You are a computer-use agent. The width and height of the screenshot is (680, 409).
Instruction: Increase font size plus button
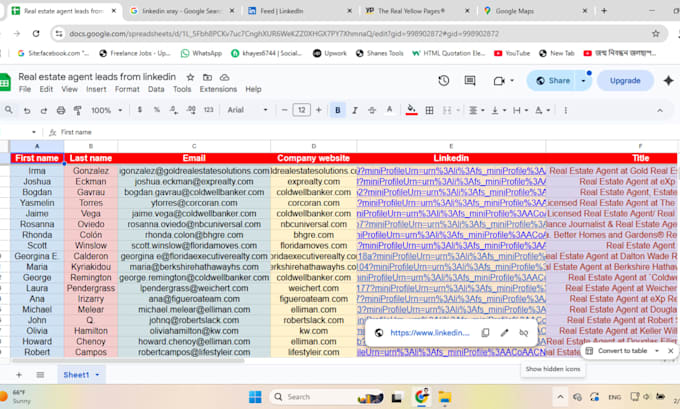click(319, 110)
